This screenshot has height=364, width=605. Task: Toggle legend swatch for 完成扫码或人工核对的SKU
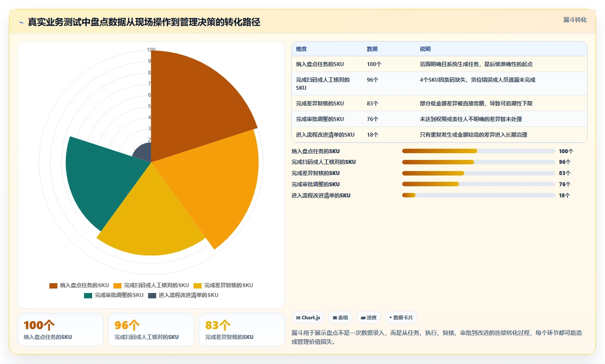pos(118,285)
